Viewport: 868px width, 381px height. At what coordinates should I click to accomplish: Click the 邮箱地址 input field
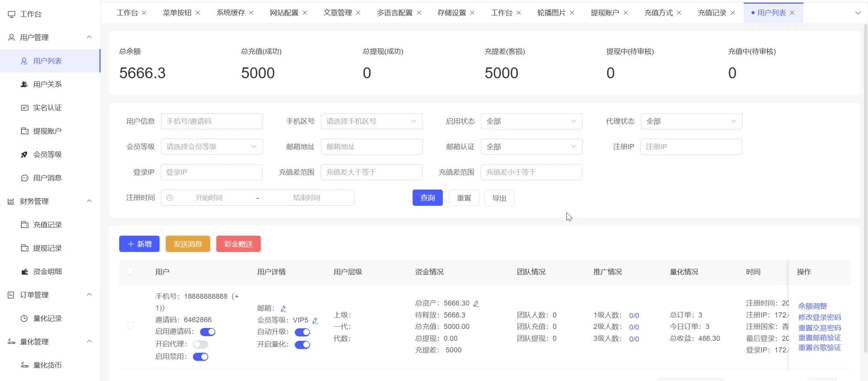click(x=371, y=147)
